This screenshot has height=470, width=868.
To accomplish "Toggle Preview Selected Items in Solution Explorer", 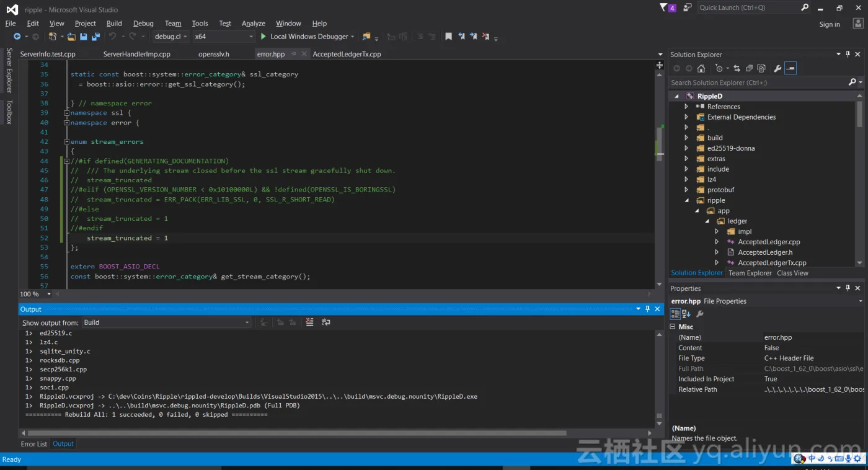I will [x=790, y=69].
